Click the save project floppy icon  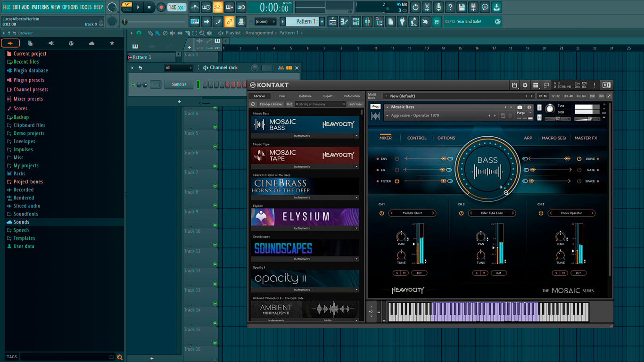462,7
